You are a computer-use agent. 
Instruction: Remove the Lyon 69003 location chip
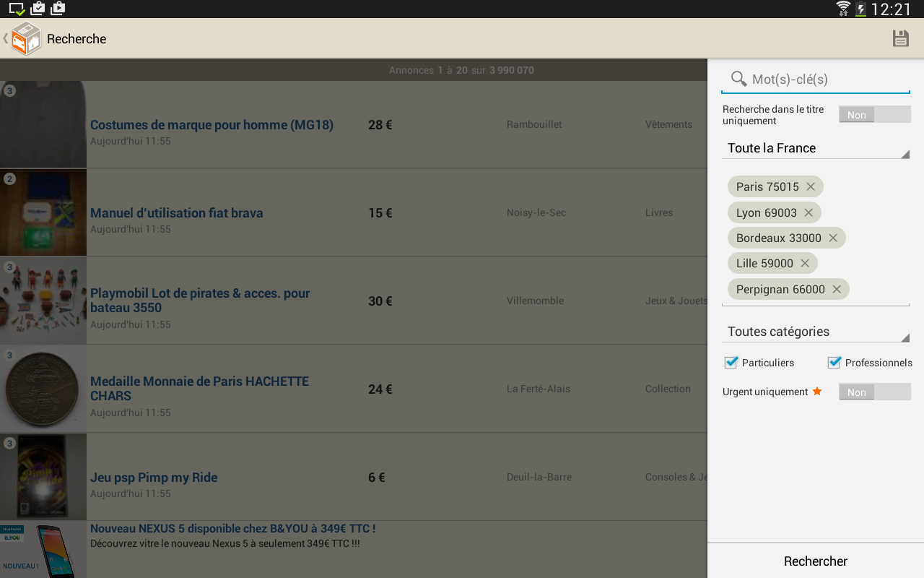point(808,212)
